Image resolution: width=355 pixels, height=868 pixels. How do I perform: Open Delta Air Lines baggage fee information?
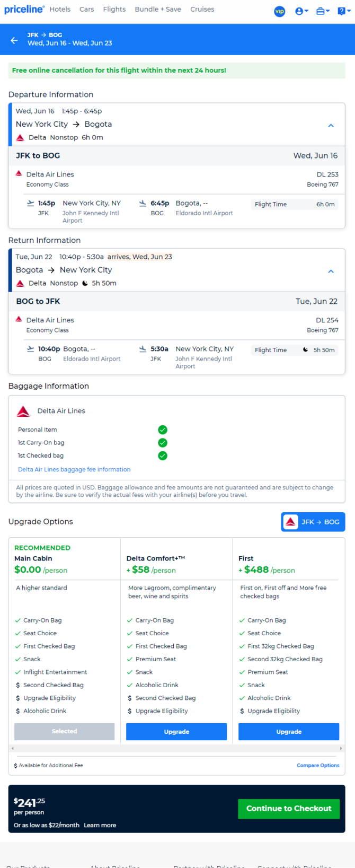click(x=74, y=469)
